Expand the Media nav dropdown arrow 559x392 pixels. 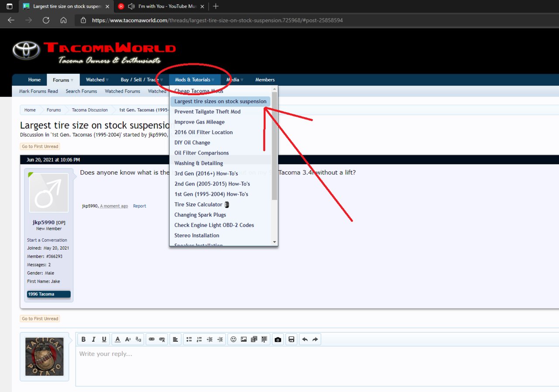pyautogui.click(x=242, y=80)
